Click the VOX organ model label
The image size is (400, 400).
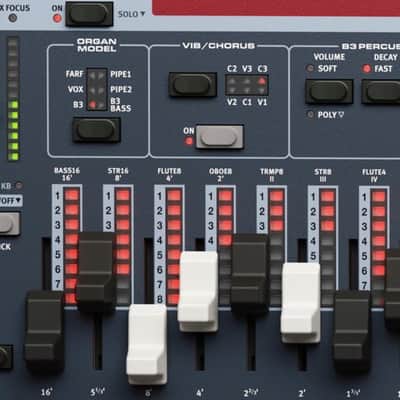click(75, 89)
